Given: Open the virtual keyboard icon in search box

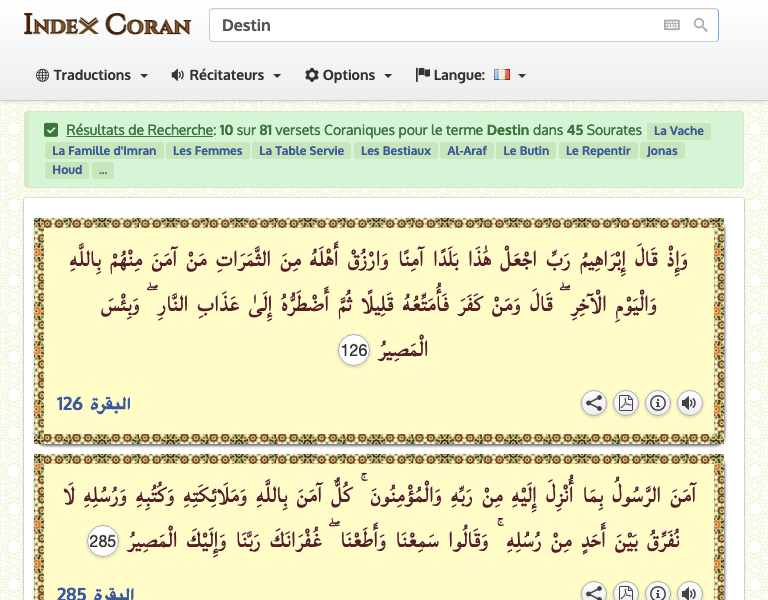Looking at the screenshot, I should pos(672,25).
